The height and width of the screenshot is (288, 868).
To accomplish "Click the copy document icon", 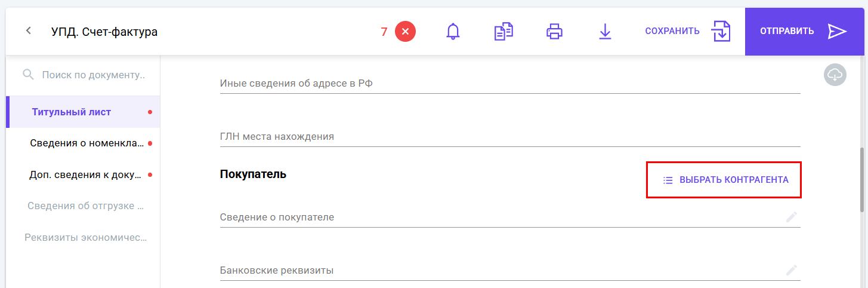I will [504, 31].
